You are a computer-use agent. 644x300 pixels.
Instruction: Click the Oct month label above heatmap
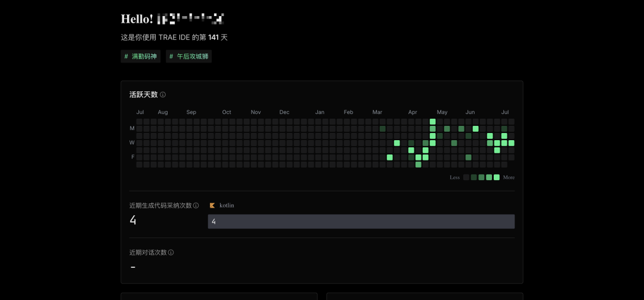227,112
